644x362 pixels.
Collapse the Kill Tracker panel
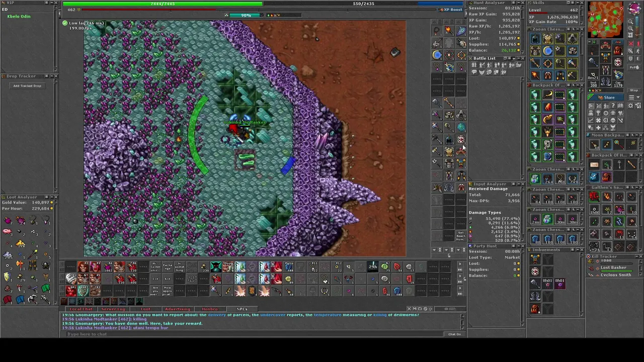(636, 256)
